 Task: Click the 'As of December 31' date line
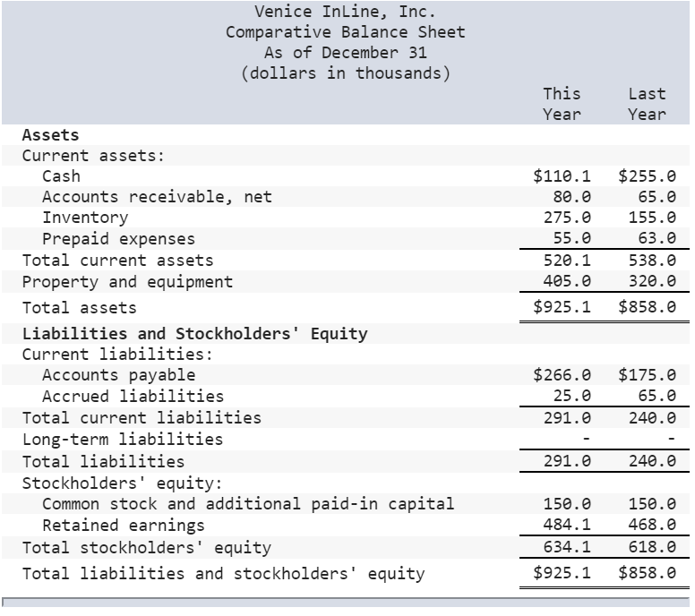pos(346,52)
